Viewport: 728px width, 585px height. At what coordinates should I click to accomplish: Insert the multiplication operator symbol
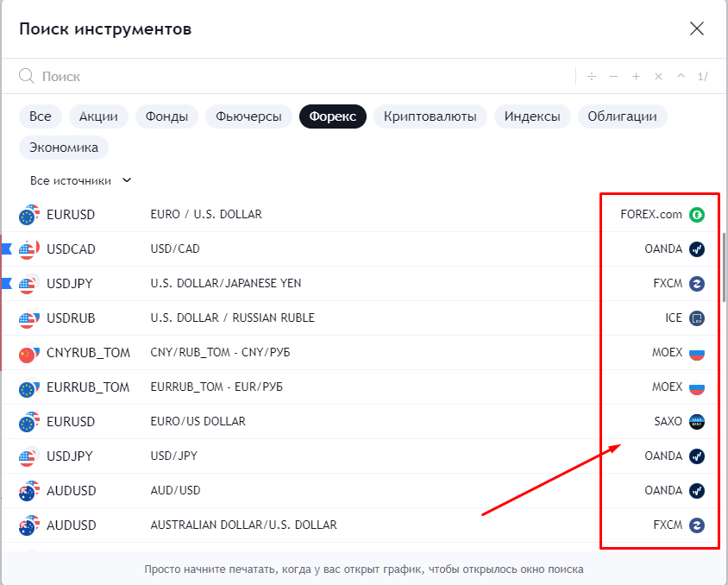point(658,76)
